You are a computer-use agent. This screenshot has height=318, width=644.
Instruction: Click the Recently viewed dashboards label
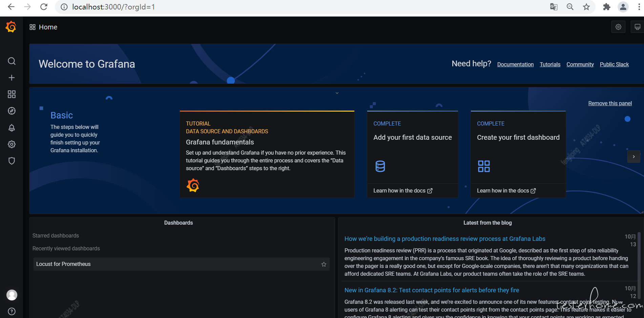point(66,248)
